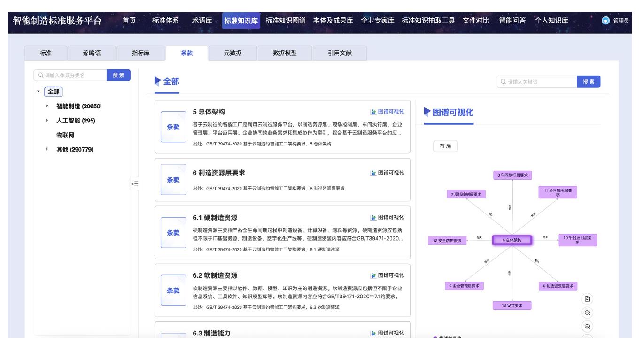
Task: Go to 个人知识库
Action: point(551,21)
